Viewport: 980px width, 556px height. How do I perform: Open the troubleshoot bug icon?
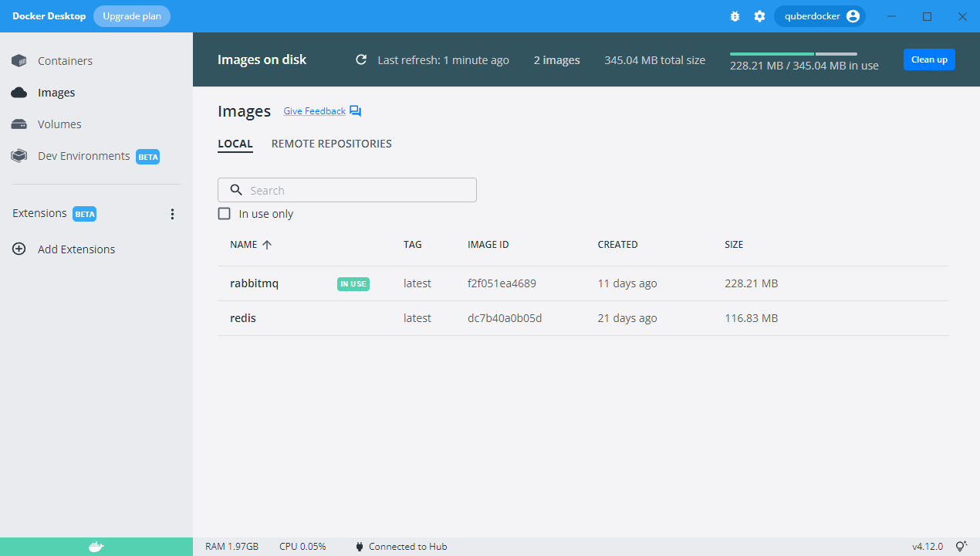[735, 16]
